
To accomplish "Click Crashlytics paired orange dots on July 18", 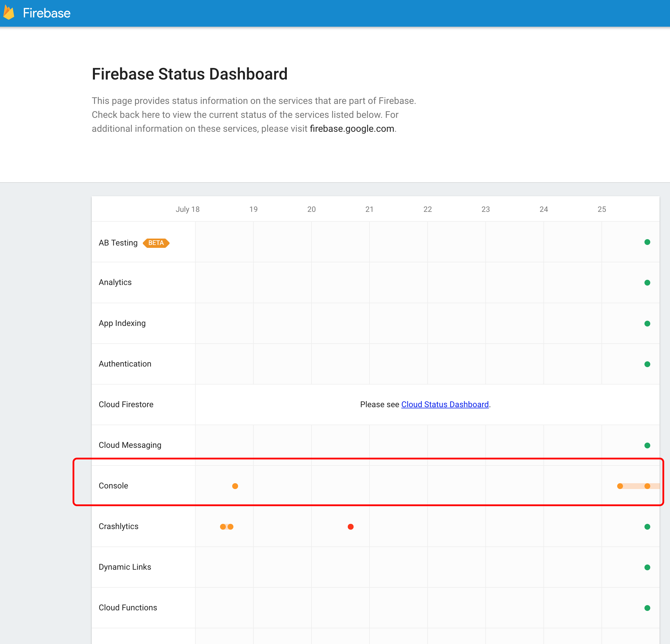I will (x=227, y=527).
